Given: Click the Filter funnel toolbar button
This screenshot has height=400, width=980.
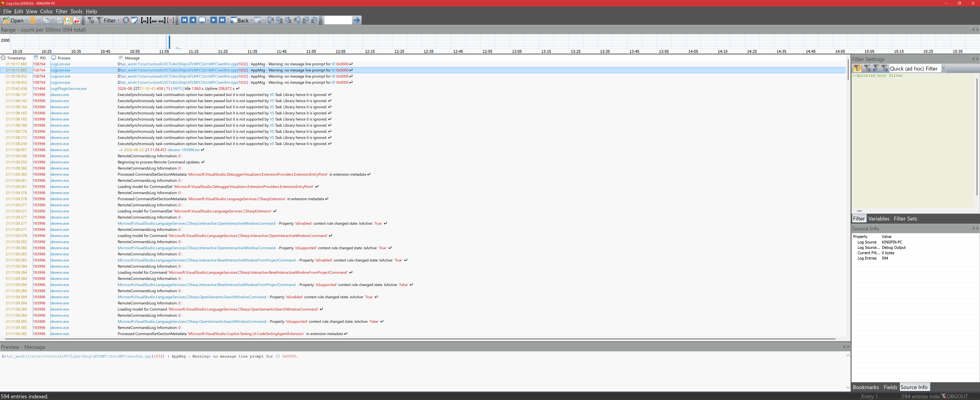Looking at the screenshot, I should [x=107, y=20].
